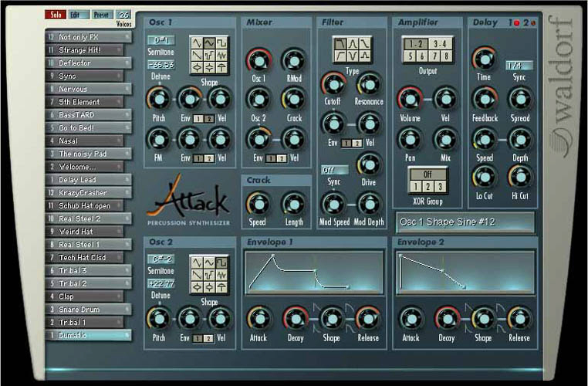The image size is (588, 386).
Task: Open the Filter Sync Off selector
Action: (334, 169)
